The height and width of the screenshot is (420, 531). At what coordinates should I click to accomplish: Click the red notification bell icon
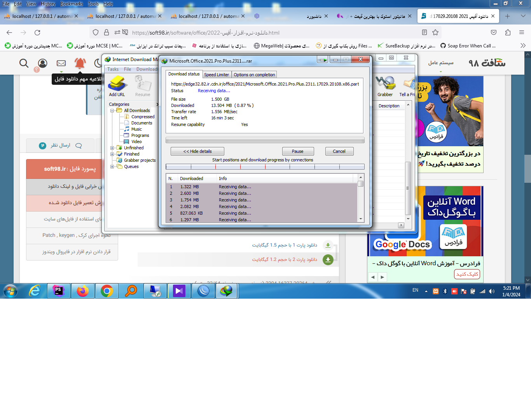(80, 63)
